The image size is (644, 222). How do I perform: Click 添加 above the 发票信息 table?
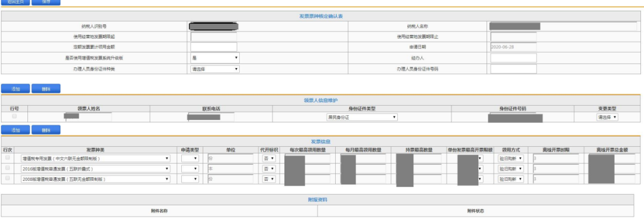point(16,130)
